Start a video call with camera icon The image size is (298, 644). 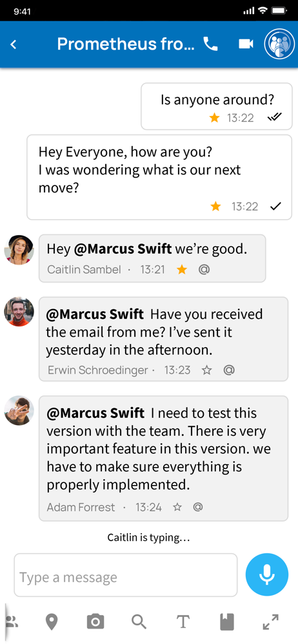(246, 44)
